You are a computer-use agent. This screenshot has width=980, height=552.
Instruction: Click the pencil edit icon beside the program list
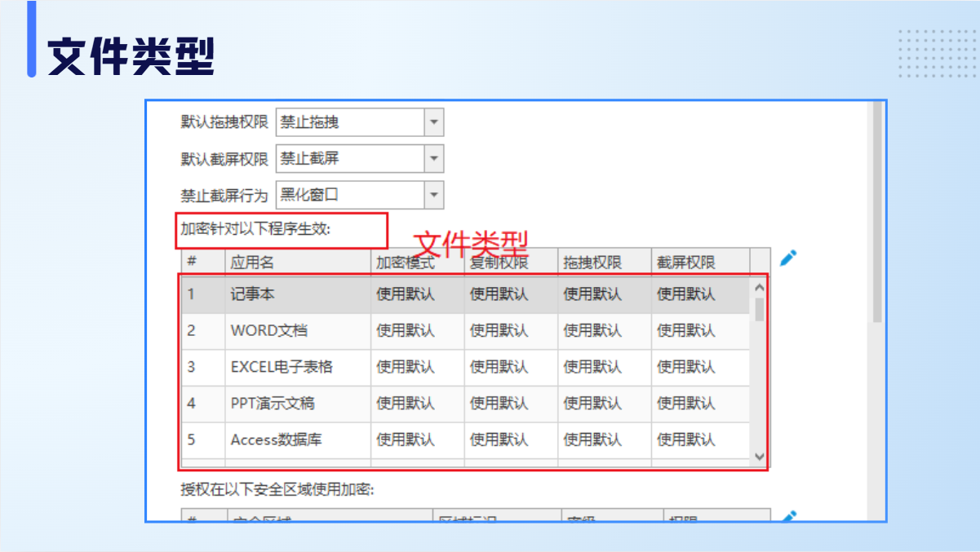coord(787,258)
